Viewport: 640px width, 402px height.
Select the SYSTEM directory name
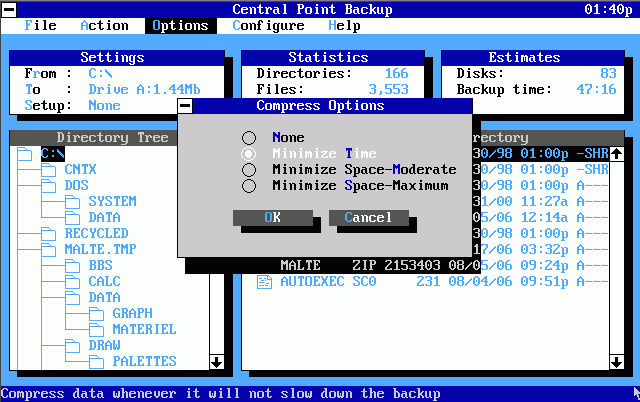(x=113, y=201)
